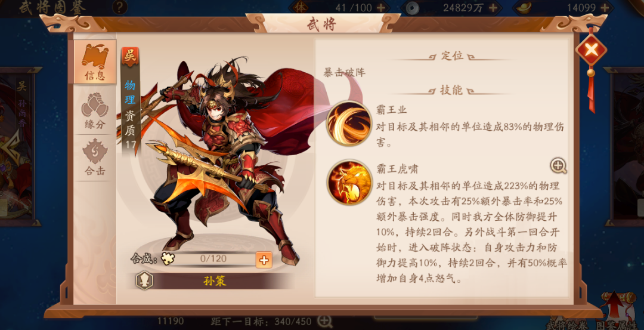Viewport: 644px width, 330px height.
Task: Switch to the 缘分 bonds tab
Action: (95, 112)
